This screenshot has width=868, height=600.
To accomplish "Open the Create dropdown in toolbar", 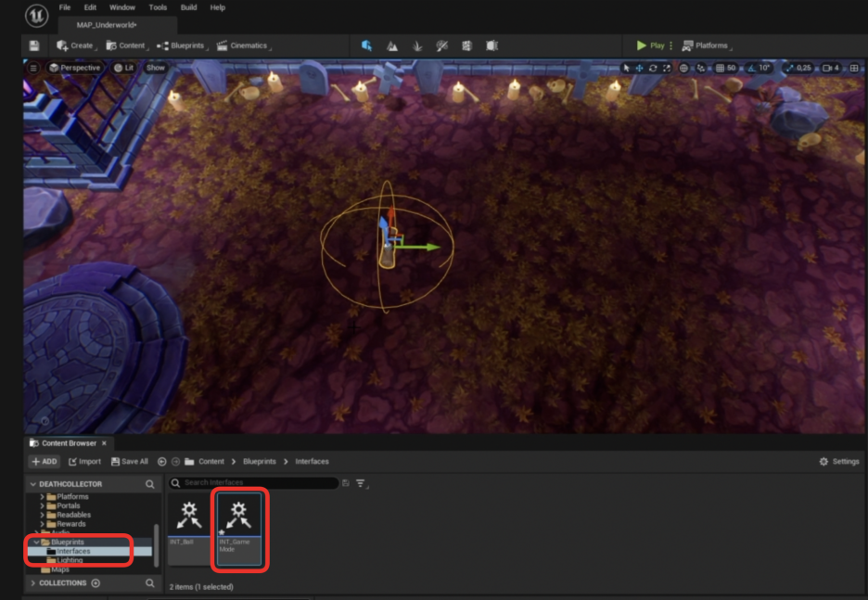I will pyautogui.click(x=76, y=45).
